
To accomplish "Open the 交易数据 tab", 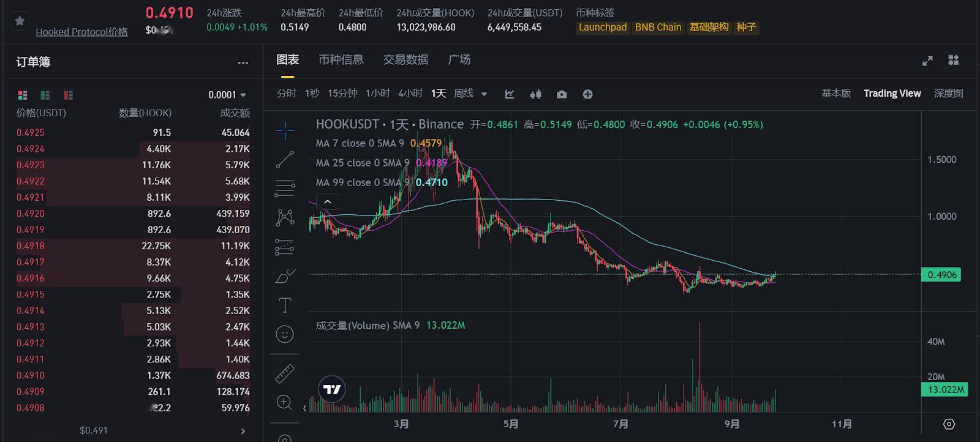I will 405,59.
